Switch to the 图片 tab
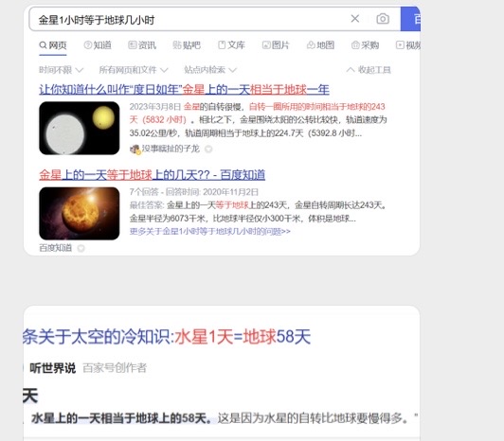 pyautogui.click(x=276, y=45)
